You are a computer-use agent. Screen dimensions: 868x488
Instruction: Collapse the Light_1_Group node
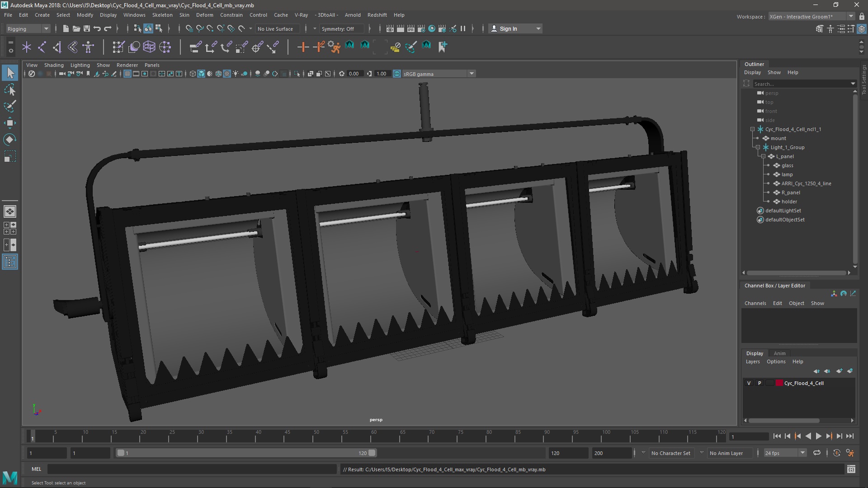758,147
